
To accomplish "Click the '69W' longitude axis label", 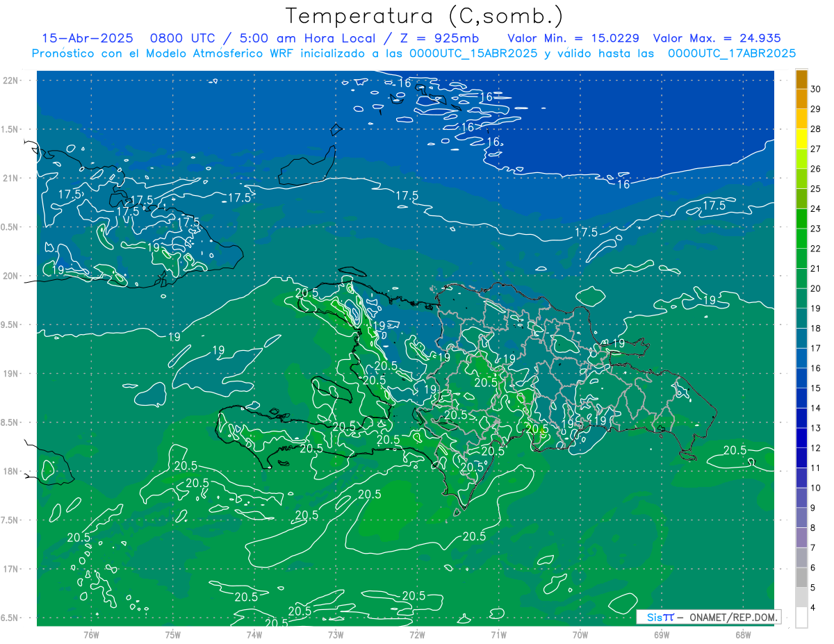I will point(662,635).
